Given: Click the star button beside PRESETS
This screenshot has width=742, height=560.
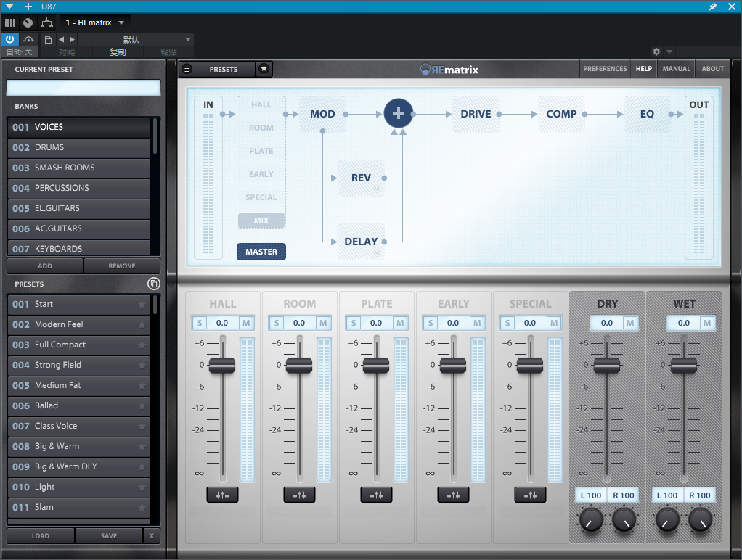Looking at the screenshot, I should (x=264, y=69).
